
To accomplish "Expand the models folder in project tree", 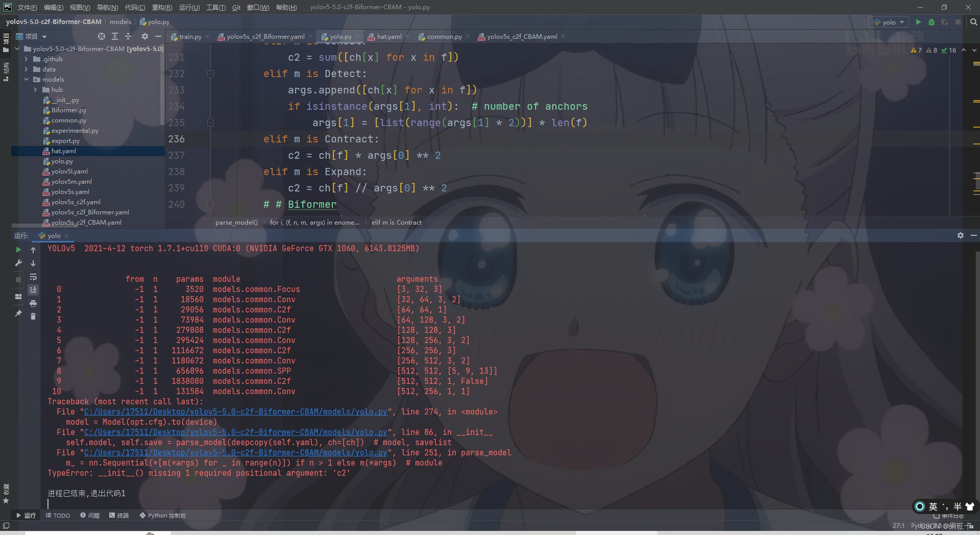I will pyautogui.click(x=27, y=79).
